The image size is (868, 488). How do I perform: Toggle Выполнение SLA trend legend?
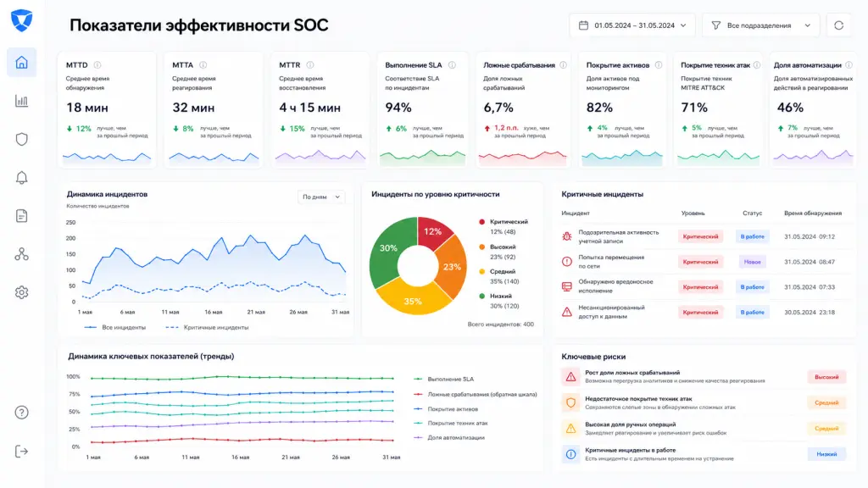(444, 380)
